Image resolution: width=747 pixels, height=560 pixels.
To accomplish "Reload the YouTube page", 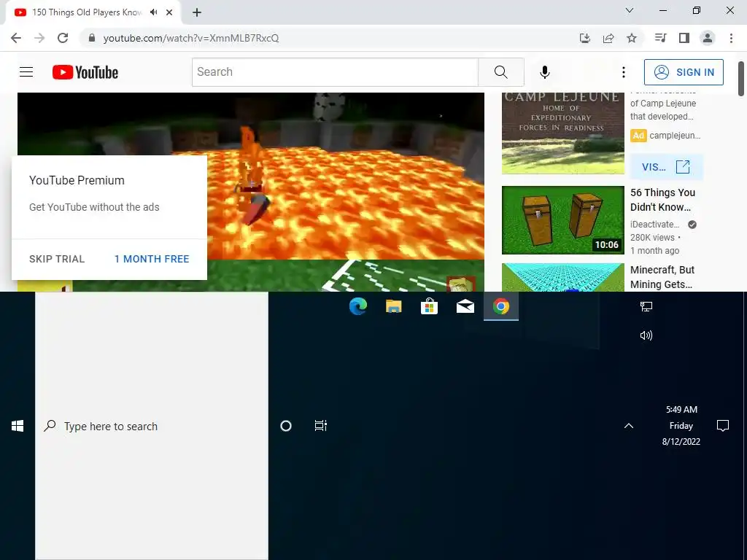I will tap(63, 38).
